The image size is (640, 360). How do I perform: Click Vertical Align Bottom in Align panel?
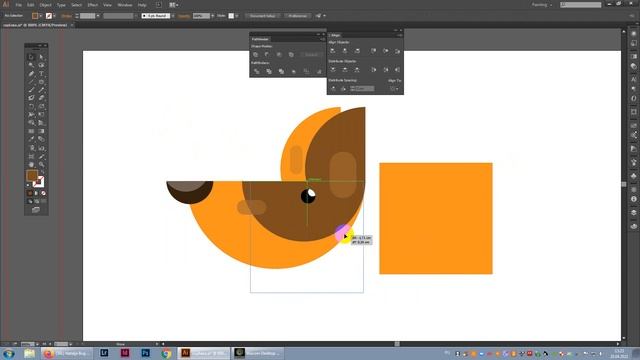click(398, 51)
